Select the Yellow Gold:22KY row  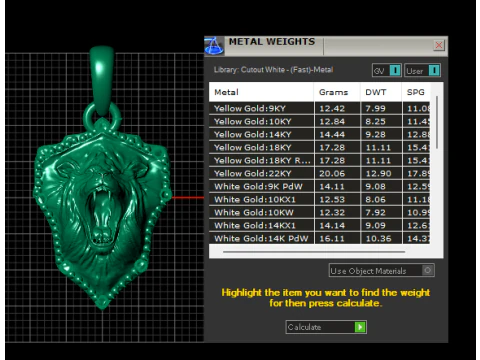click(x=319, y=173)
